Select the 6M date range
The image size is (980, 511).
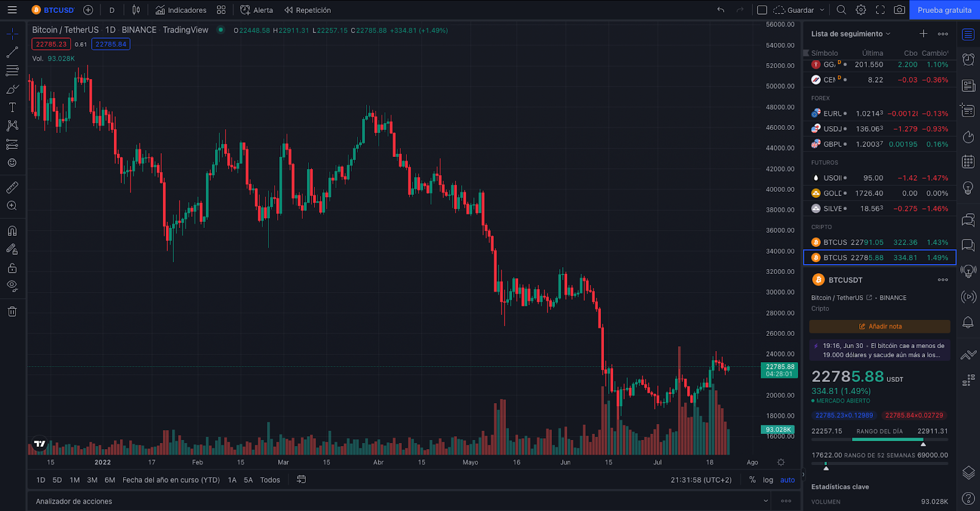pyautogui.click(x=110, y=480)
